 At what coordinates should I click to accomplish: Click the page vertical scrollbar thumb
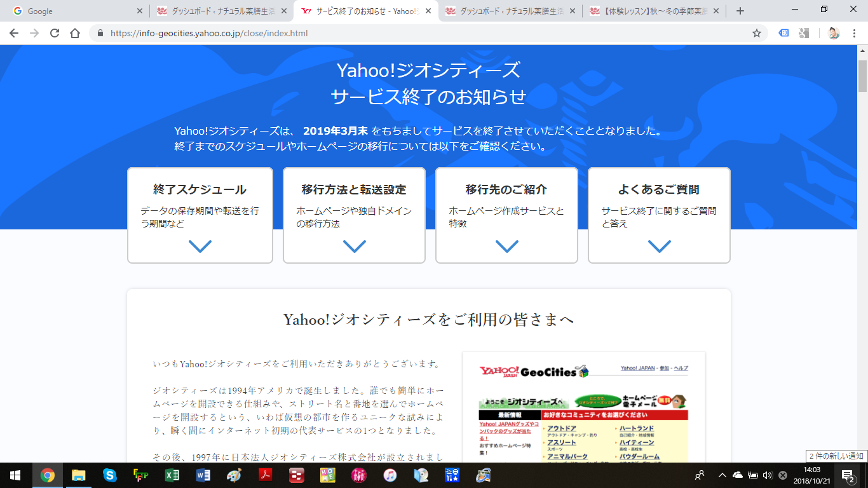point(862,75)
